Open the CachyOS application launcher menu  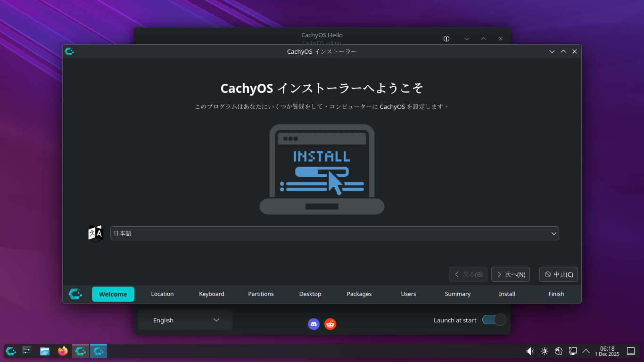pos(11,351)
